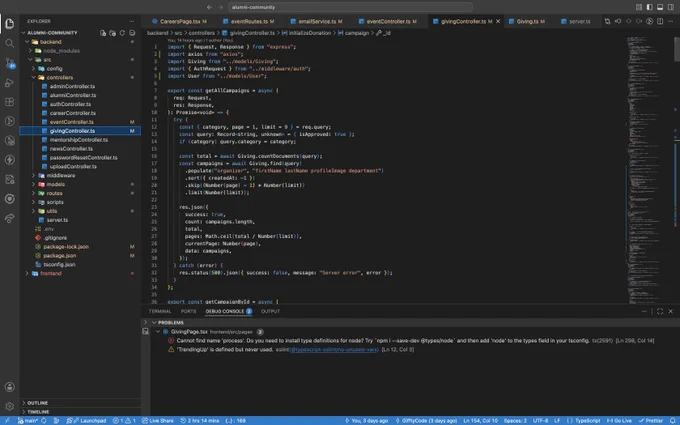Toggle the secondary side bar visibility
680x425 pixels.
pos(671,7)
